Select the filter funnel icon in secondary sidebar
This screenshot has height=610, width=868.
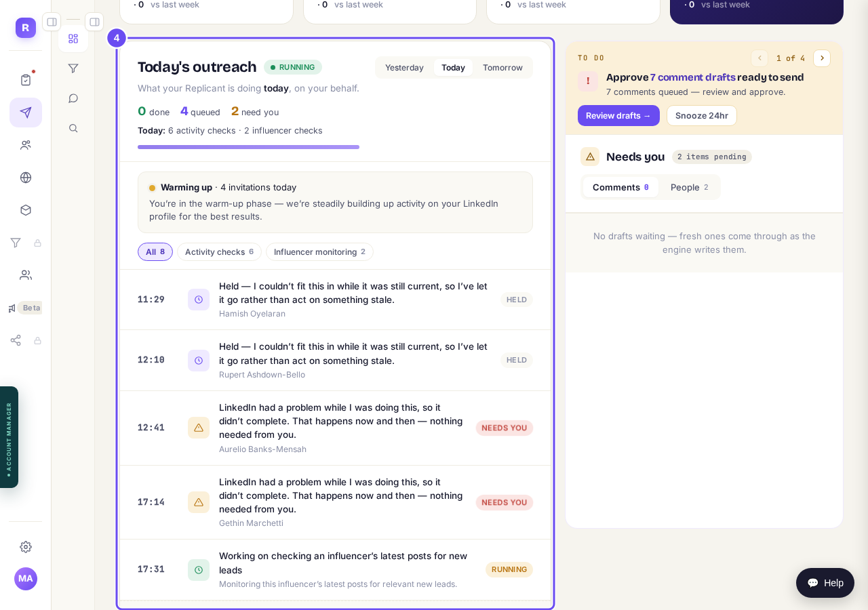73,68
